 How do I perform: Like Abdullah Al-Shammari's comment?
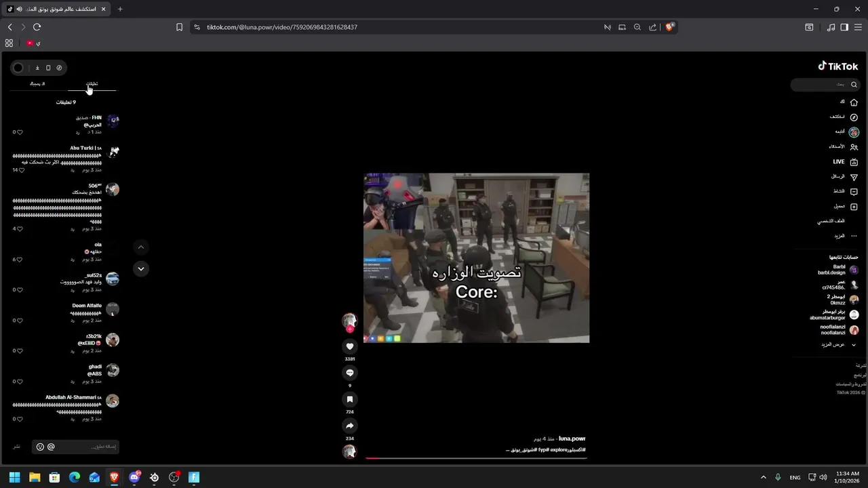coord(20,420)
